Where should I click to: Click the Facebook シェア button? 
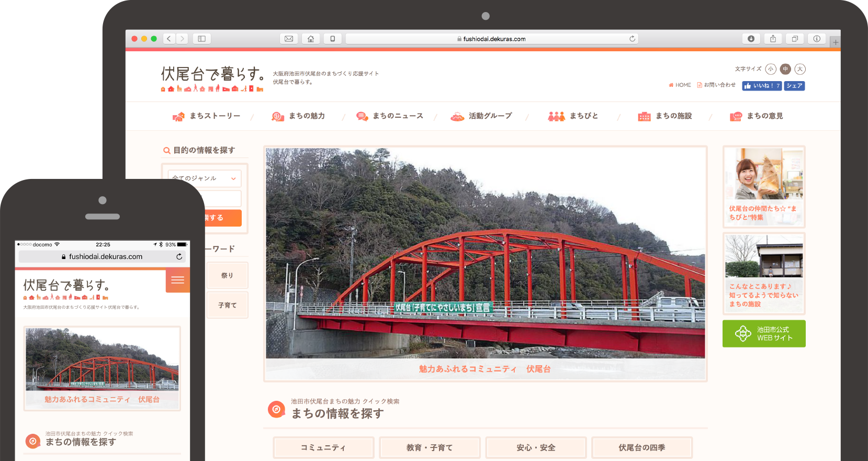(x=794, y=86)
